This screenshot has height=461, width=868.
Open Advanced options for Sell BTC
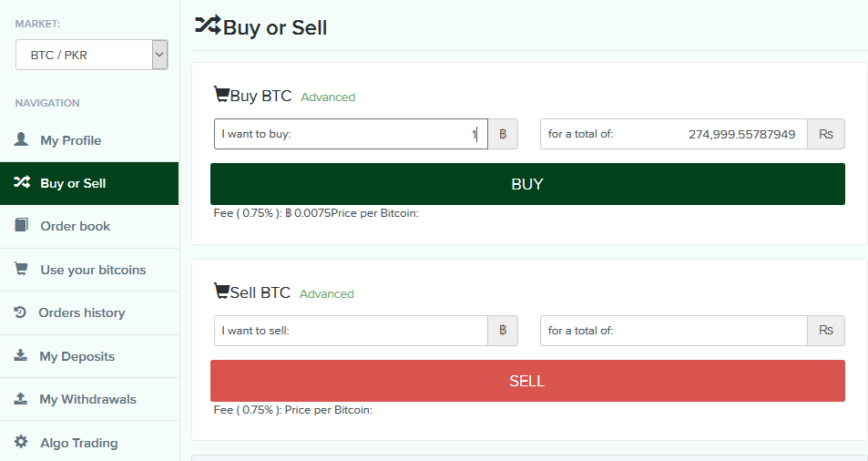coord(327,294)
